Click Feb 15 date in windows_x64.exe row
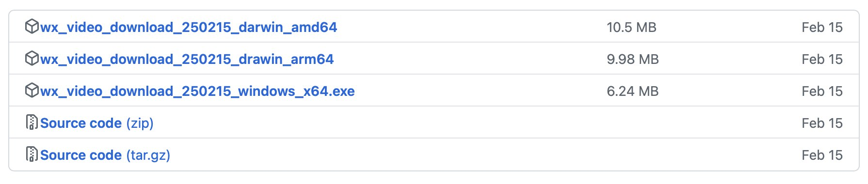 [x=822, y=91]
